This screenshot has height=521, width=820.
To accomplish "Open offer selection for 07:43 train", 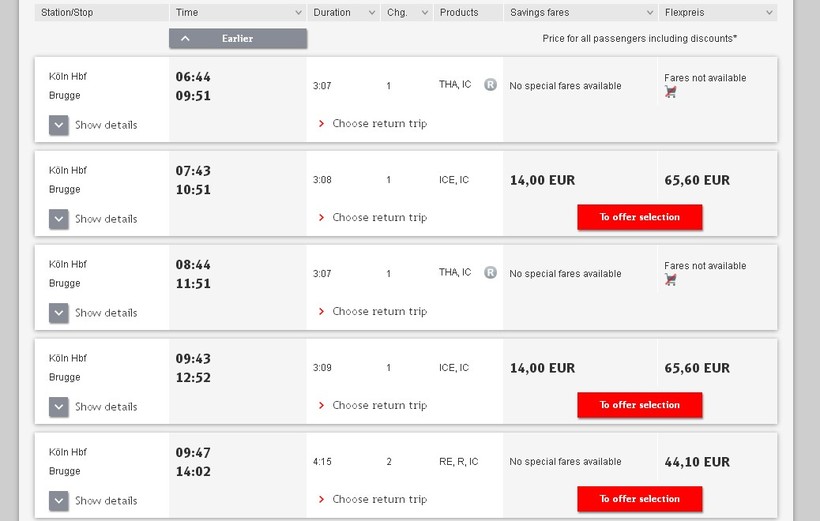I will coord(639,217).
